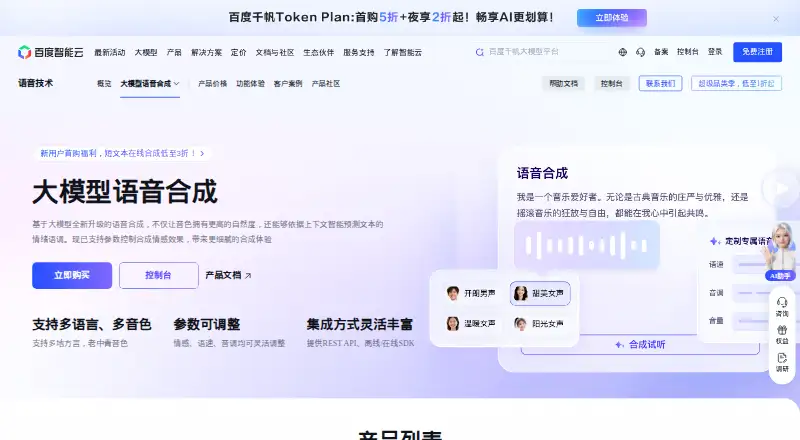Select the 温暖女声 voice option
The width and height of the screenshot is (800, 440).
pos(471,324)
